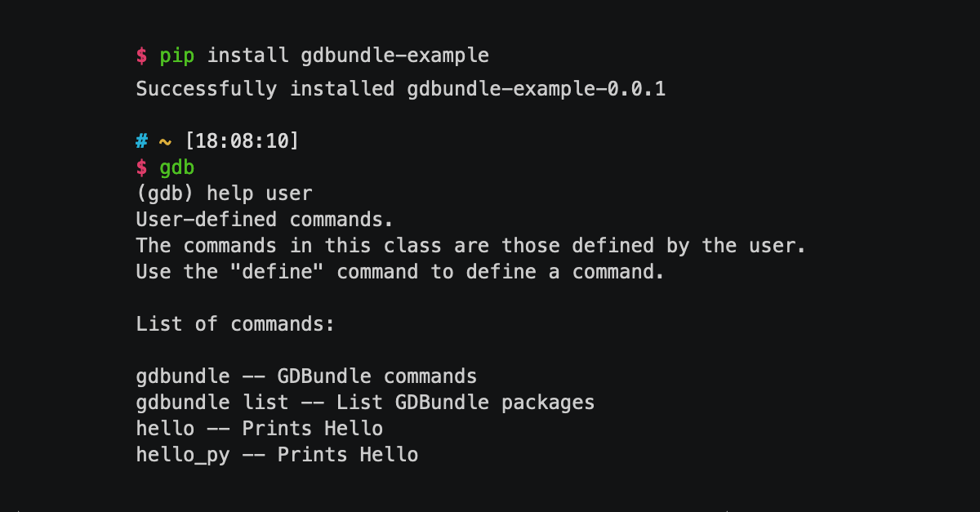The image size is (980, 512).
Task: Click the hello -- Prints Hello entry
Action: (x=260, y=429)
